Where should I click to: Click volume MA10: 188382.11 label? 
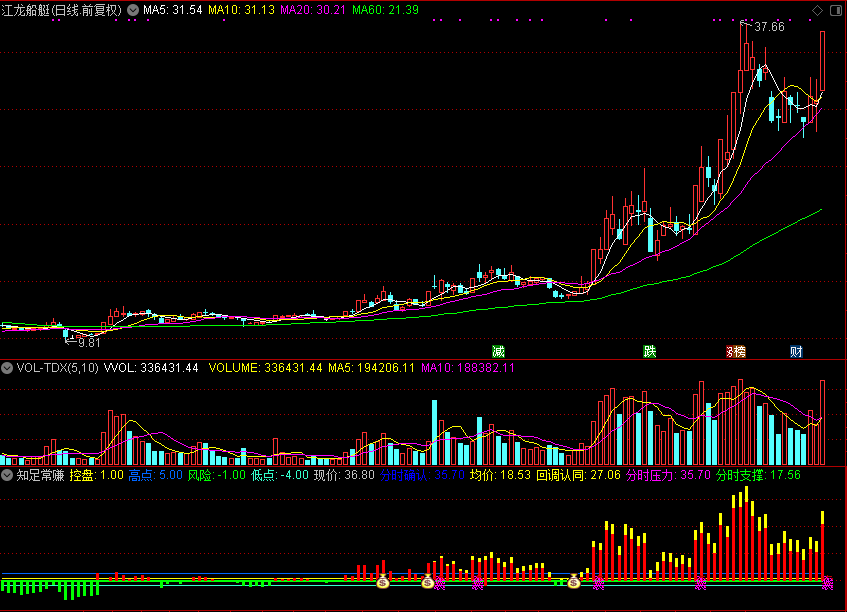pyautogui.click(x=468, y=368)
